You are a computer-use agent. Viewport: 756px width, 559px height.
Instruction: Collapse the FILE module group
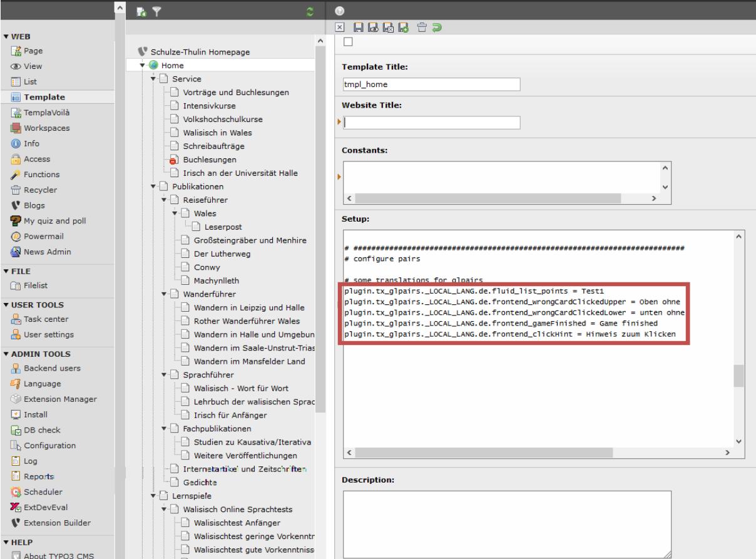tap(6, 271)
